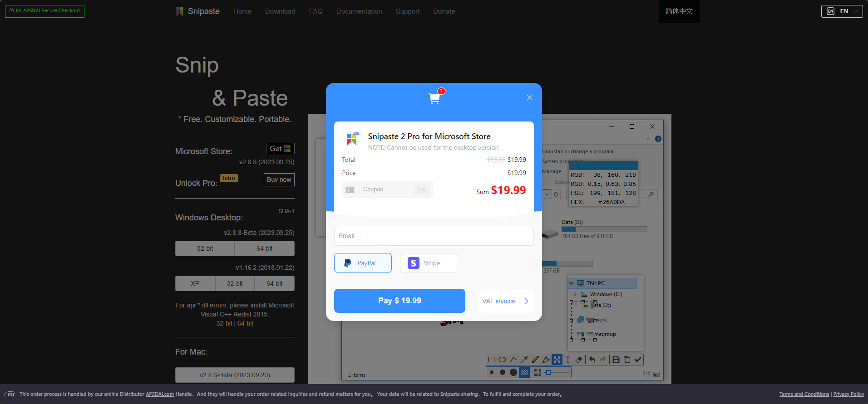This screenshot has width=868, height=404.
Task: Open the Explorer address bar dropdown arrow
Action: click(x=547, y=194)
